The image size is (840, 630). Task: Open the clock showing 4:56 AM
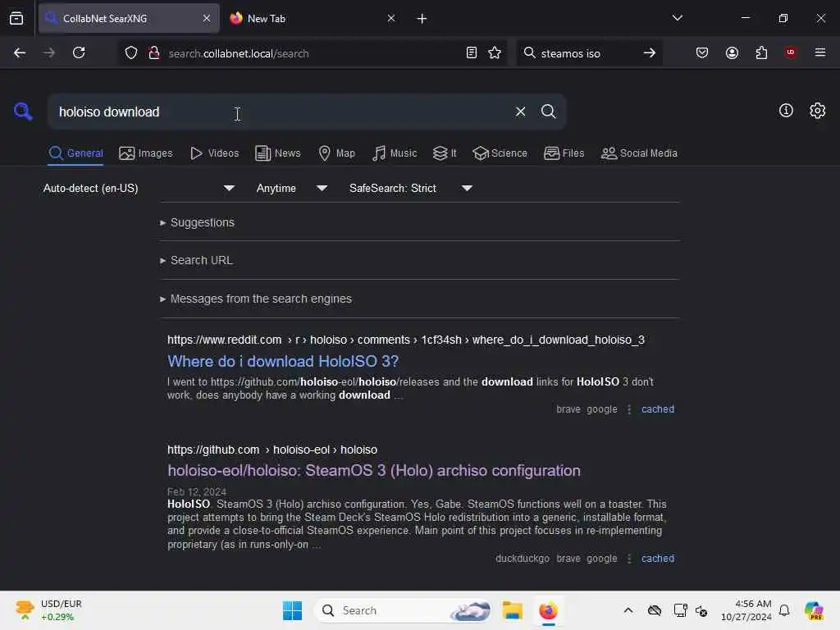tap(746, 610)
